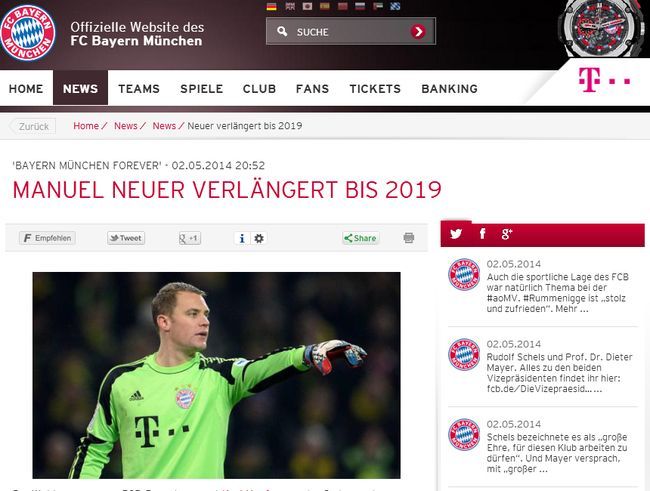The width and height of the screenshot is (650, 491).
Task: Click the Tweet button
Action: click(x=126, y=238)
